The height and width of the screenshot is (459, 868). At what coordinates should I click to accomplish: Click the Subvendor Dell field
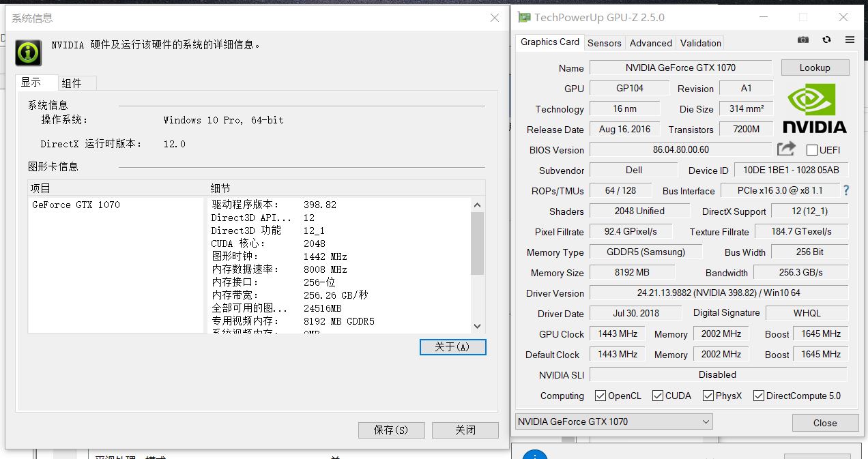click(633, 170)
